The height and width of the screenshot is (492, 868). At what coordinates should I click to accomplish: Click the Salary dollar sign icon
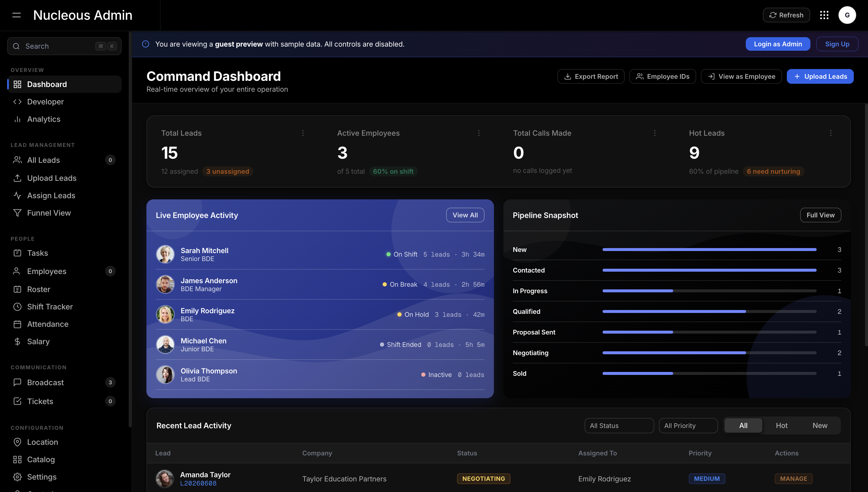coord(17,342)
